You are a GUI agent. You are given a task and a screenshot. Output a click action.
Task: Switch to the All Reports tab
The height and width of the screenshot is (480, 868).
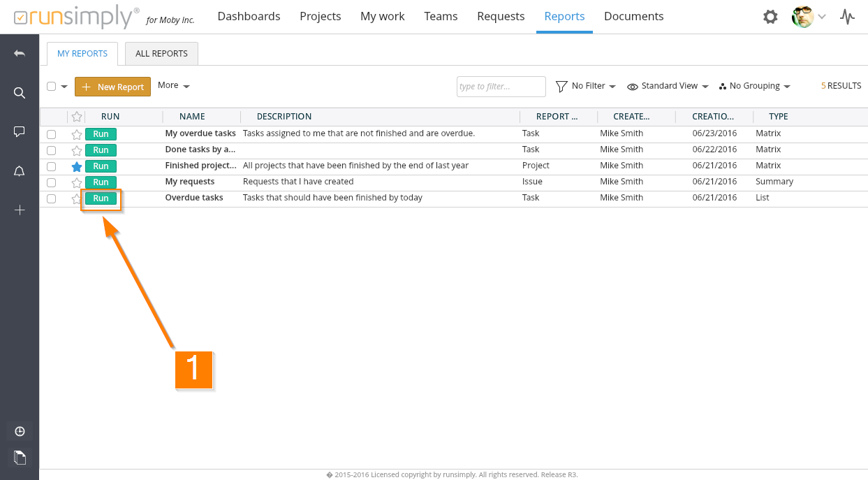161,54
